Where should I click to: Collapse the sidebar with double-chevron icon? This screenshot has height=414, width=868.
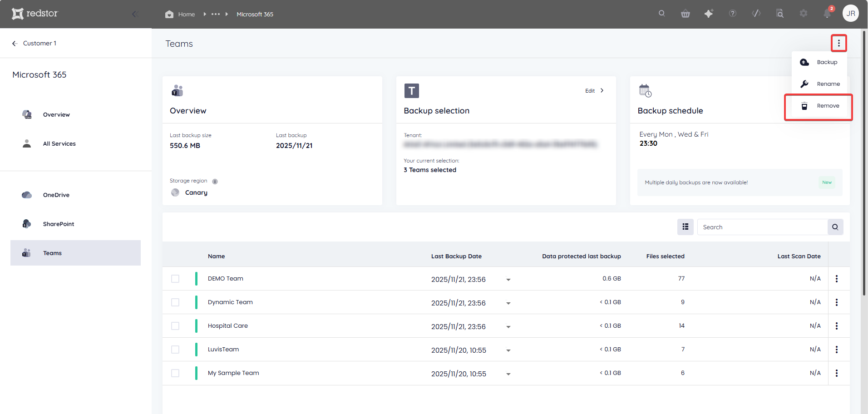pyautogui.click(x=135, y=14)
